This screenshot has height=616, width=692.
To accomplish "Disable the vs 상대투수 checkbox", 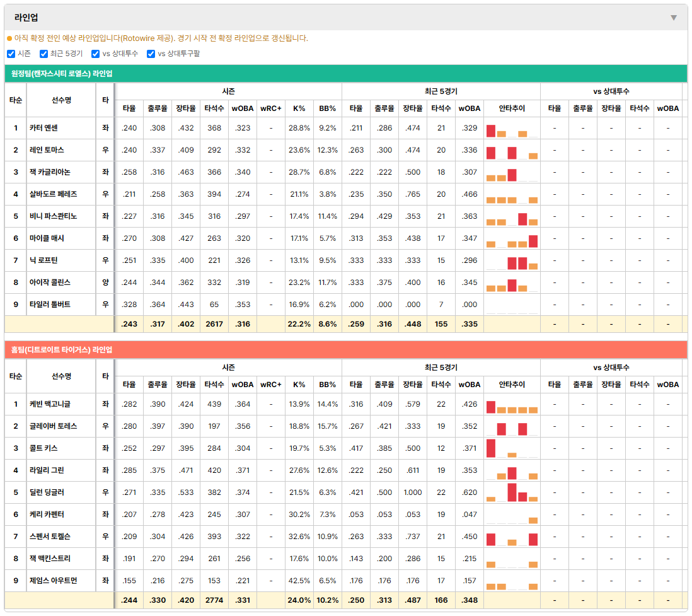I will [x=95, y=54].
